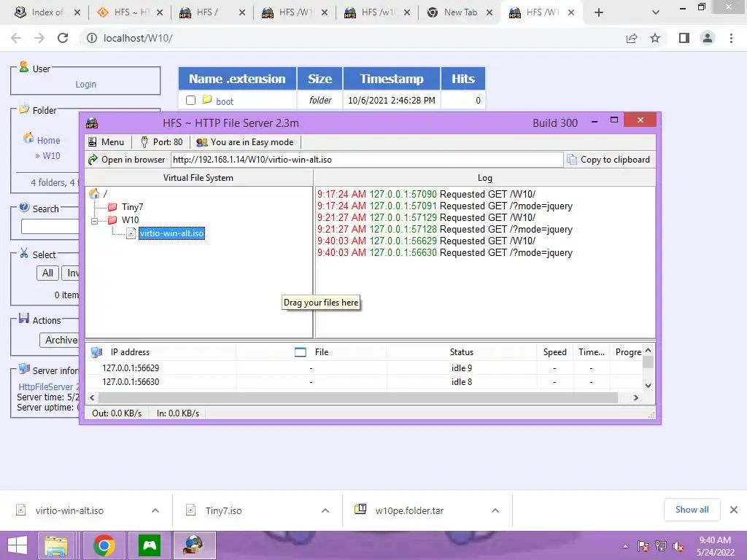Image resolution: width=747 pixels, height=560 pixels.
Task: Click the file icon beside virtio-win-alt.iso in tree
Action: pos(131,233)
